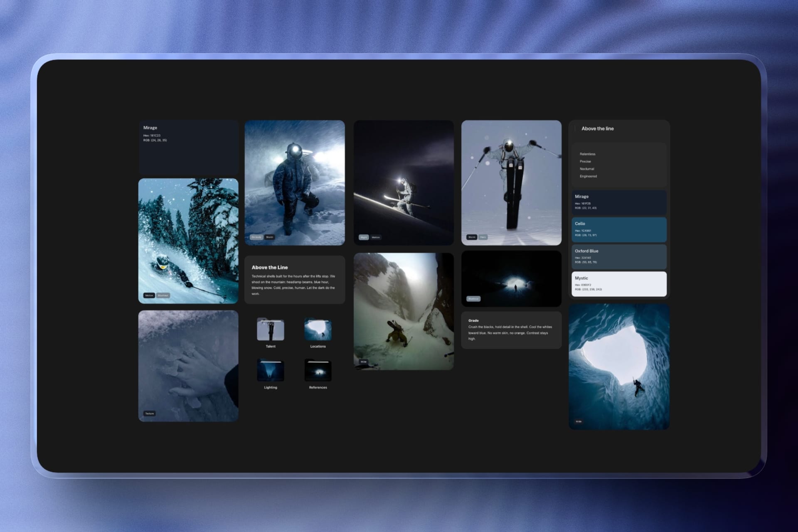Open the ice cave climber photo

tap(619, 367)
